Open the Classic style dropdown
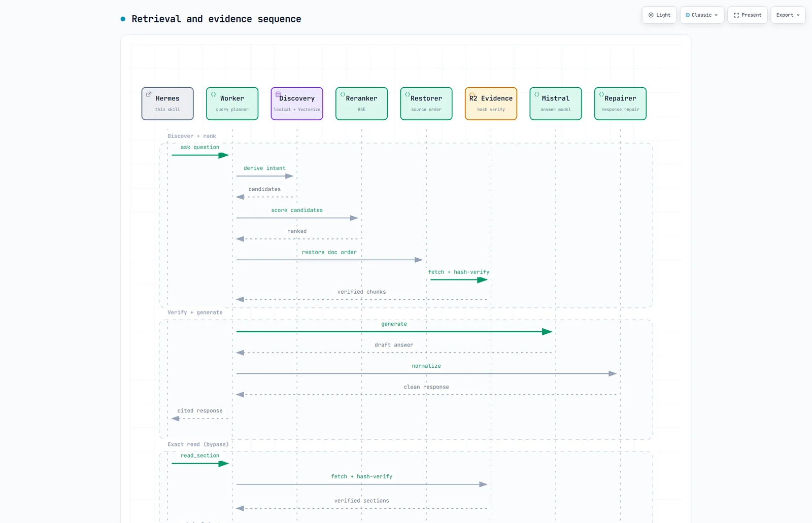The image size is (812, 523). pos(702,15)
